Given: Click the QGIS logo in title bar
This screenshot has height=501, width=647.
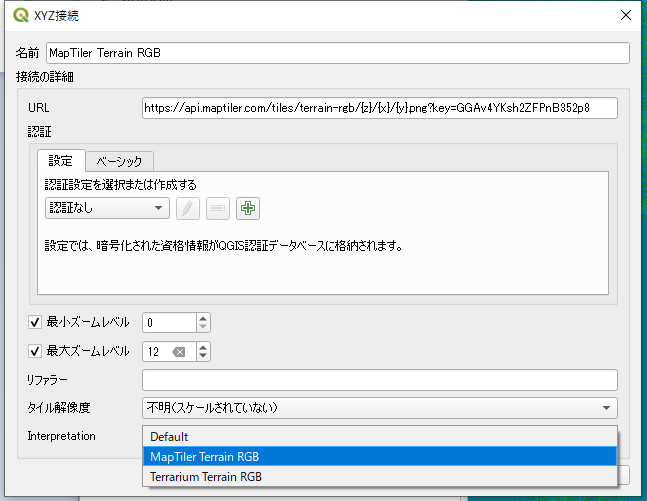Looking at the screenshot, I should click(21, 16).
